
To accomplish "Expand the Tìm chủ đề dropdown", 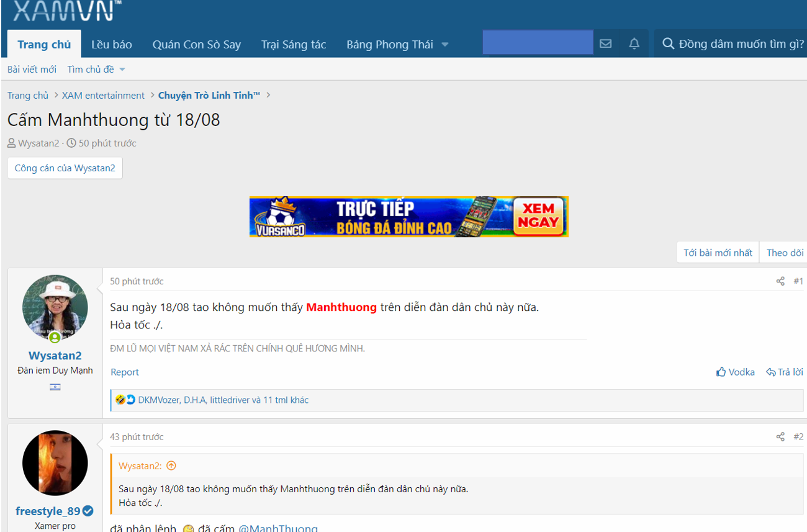I will click(122, 70).
